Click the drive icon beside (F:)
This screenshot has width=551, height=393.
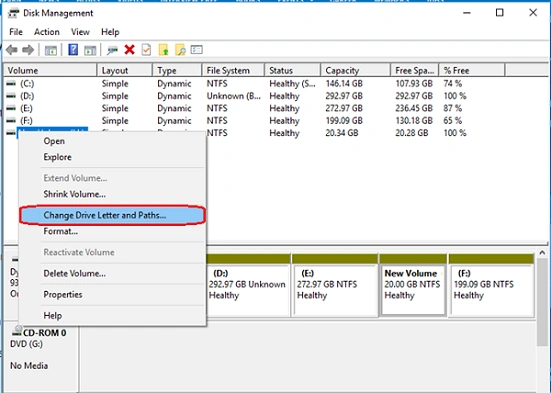pyautogui.click(x=11, y=121)
